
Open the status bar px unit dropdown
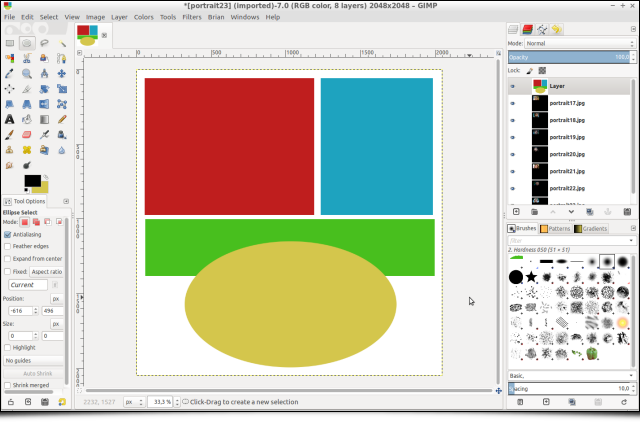click(134, 402)
